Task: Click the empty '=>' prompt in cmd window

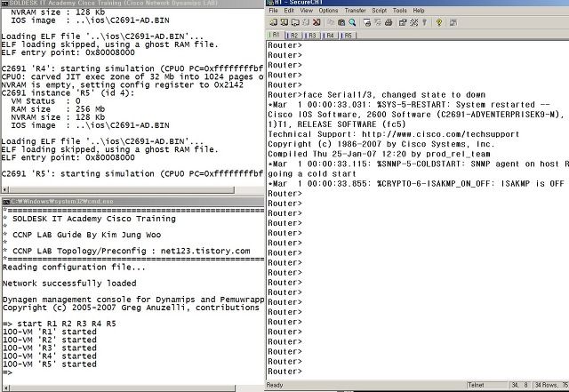Action: (x=7, y=372)
